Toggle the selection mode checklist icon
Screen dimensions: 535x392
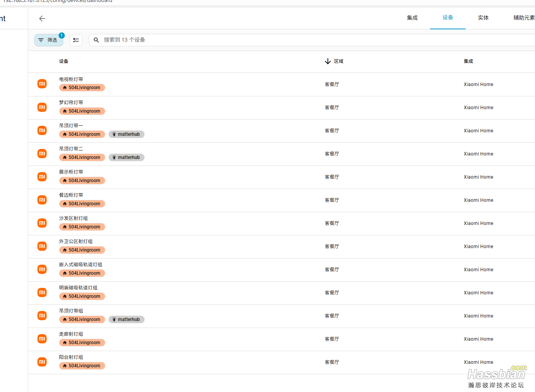click(76, 40)
